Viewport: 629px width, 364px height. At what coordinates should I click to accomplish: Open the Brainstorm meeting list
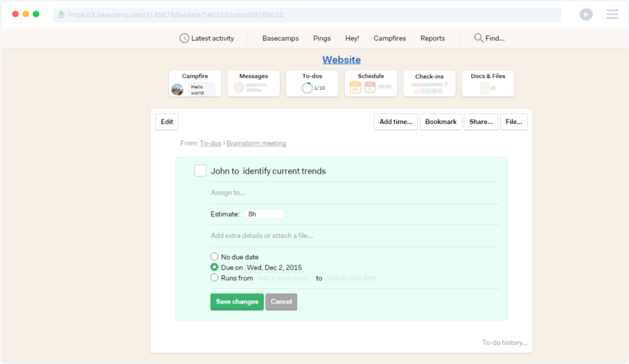pyautogui.click(x=256, y=143)
